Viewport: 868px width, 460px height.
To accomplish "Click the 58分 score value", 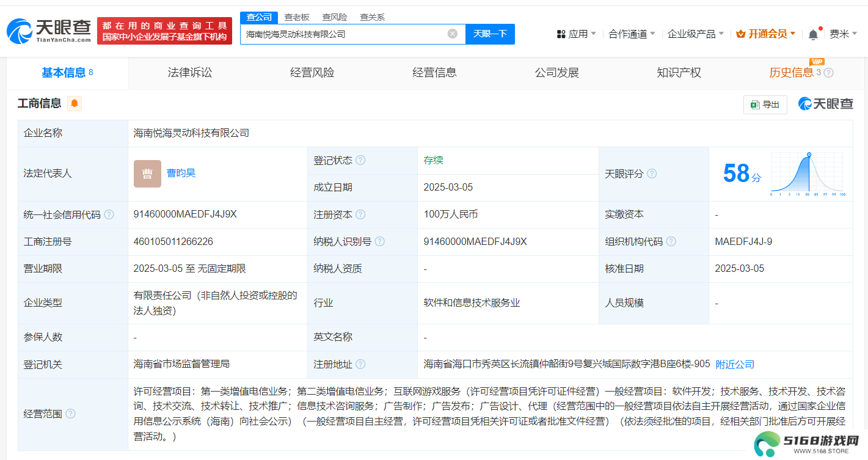I will 742,173.
